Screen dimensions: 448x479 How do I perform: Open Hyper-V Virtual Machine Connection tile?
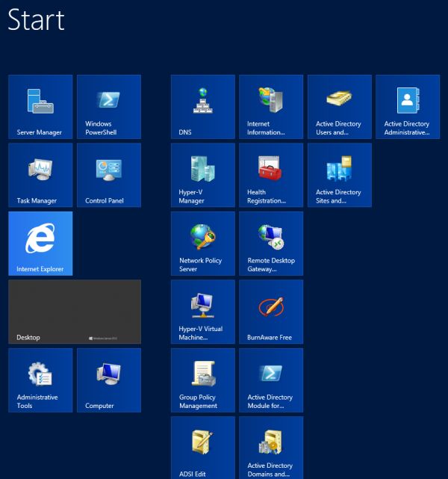203,312
